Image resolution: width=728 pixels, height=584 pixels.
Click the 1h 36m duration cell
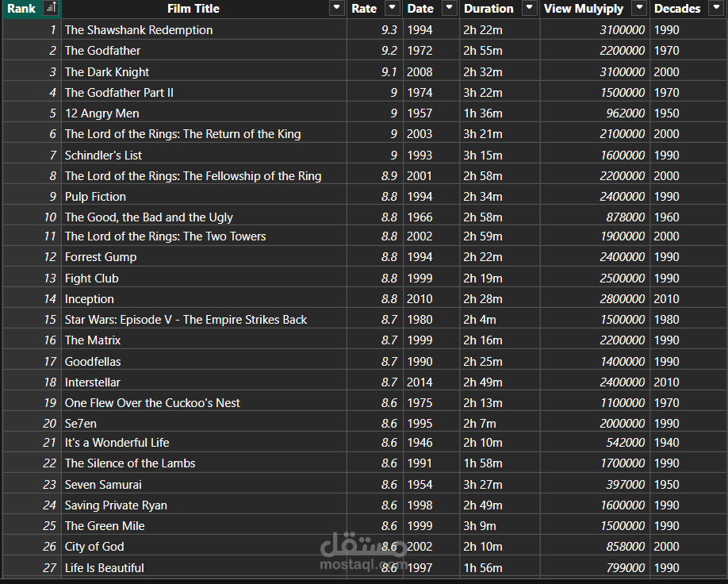tap(500, 113)
